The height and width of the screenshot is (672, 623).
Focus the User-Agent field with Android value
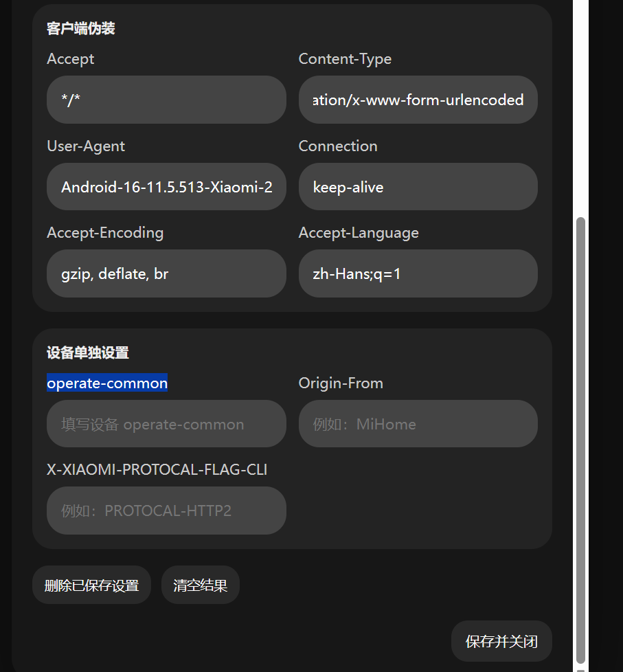[x=166, y=187]
